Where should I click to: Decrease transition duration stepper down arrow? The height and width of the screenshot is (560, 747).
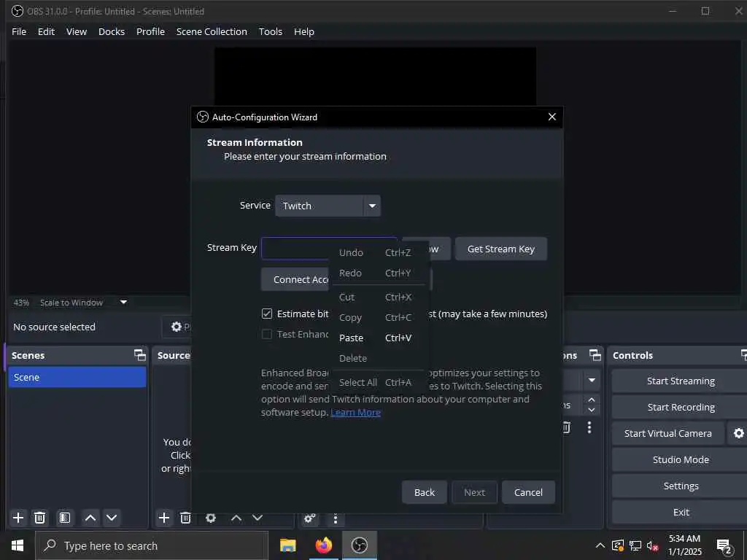[591, 410]
